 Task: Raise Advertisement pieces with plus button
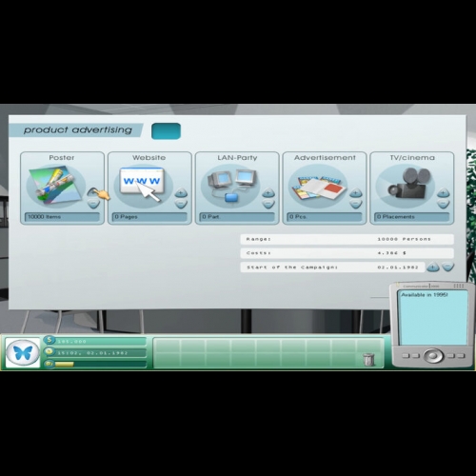pos(355,192)
